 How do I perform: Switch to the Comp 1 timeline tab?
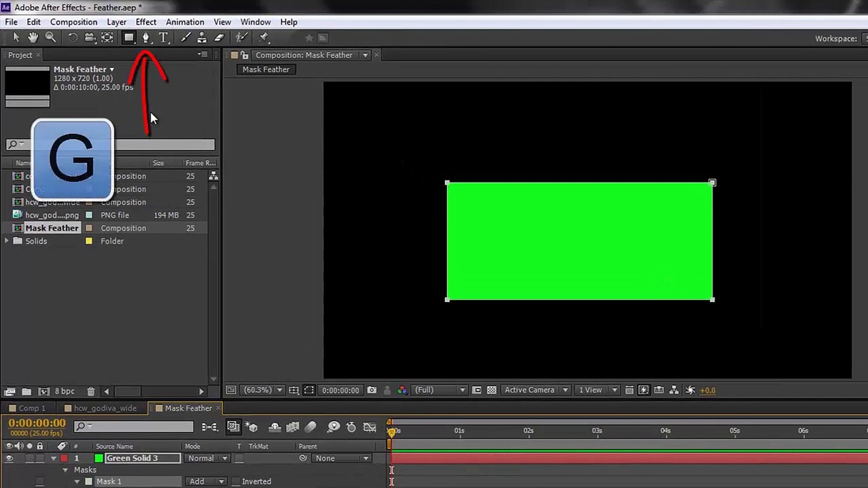coord(31,408)
